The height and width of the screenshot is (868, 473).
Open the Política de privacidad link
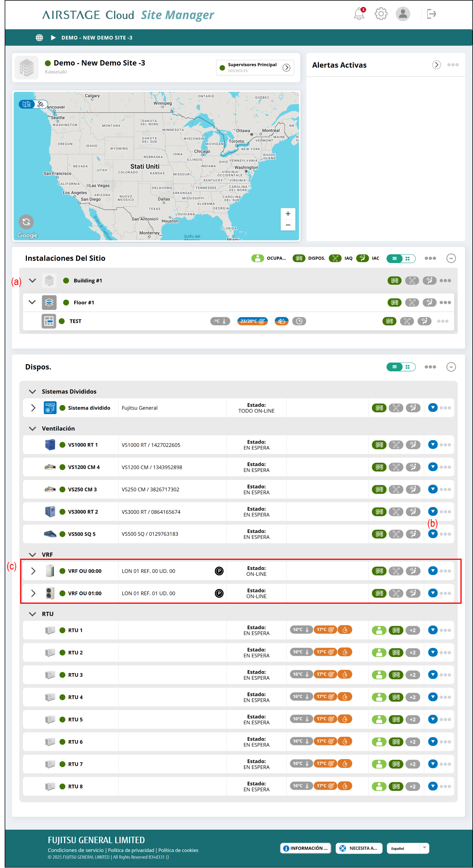tap(131, 850)
